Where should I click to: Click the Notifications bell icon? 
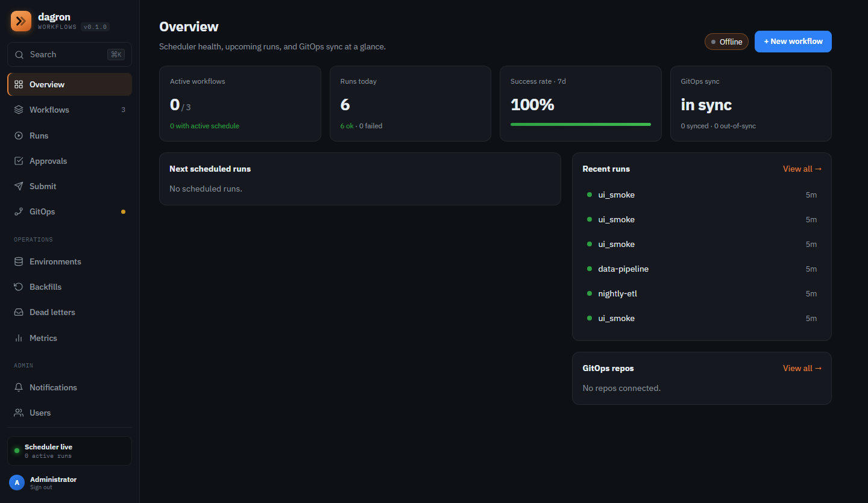click(x=19, y=387)
